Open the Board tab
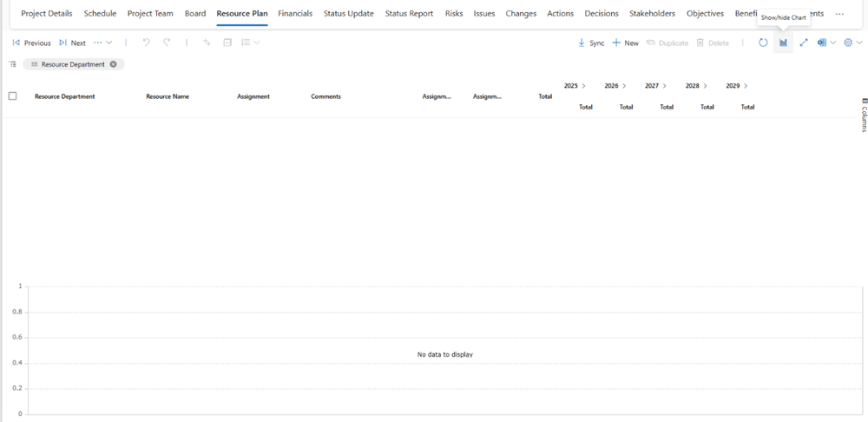The height and width of the screenshot is (422, 868). [195, 14]
